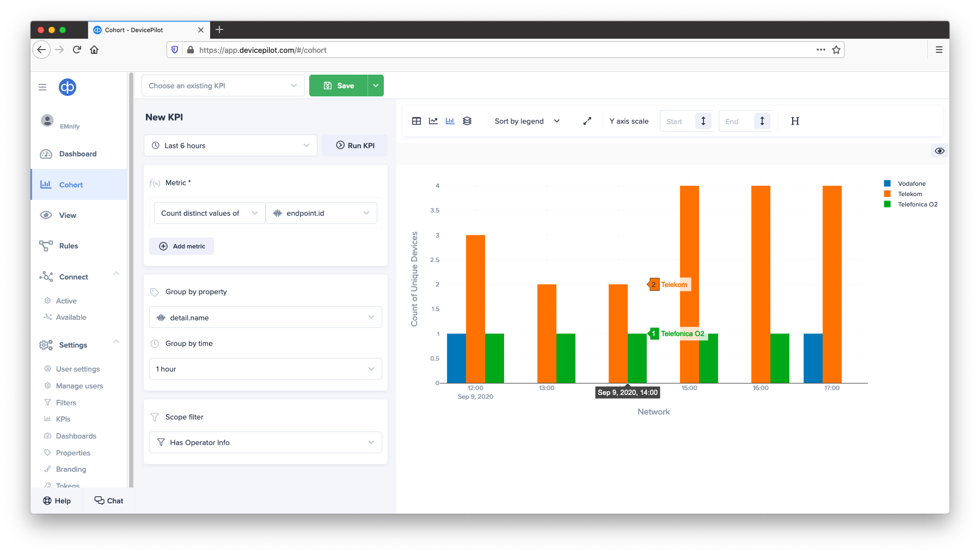Open the endpoint.id dropdown
The height and width of the screenshot is (554, 980).
click(x=321, y=213)
